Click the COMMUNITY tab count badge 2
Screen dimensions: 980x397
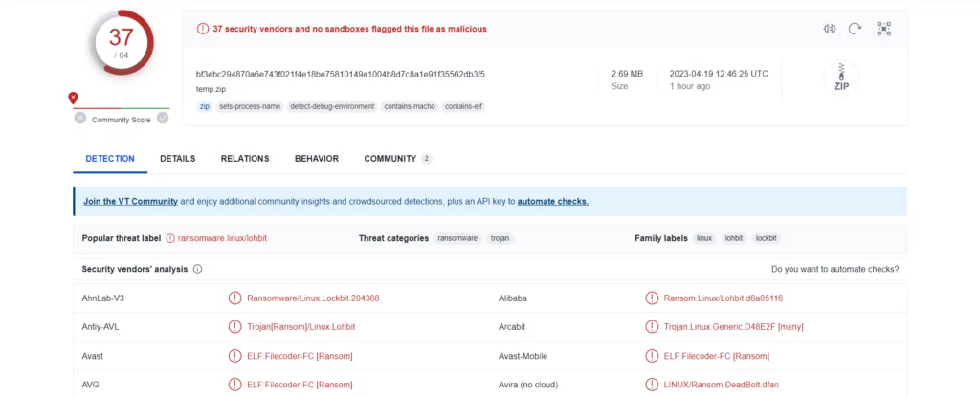pos(426,159)
